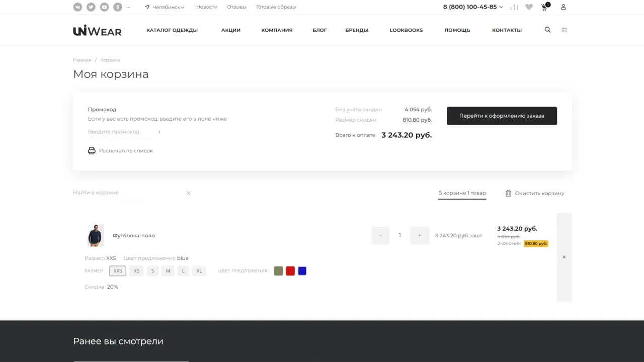Submit promo code with arrow icon
The width and height of the screenshot is (644, 362).
coord(159,132)
